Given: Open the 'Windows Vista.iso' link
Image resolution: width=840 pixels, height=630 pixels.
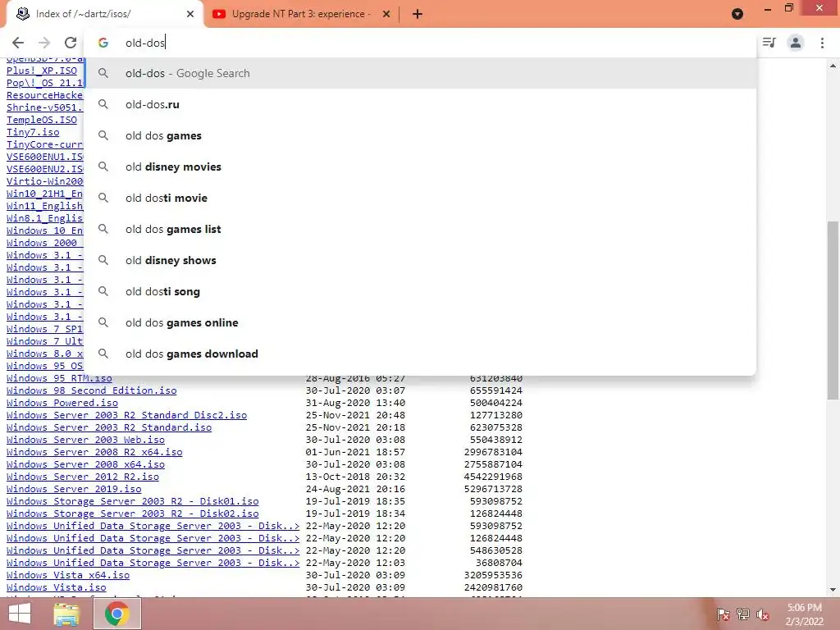Looking at the screenshot, I should 57,587.
